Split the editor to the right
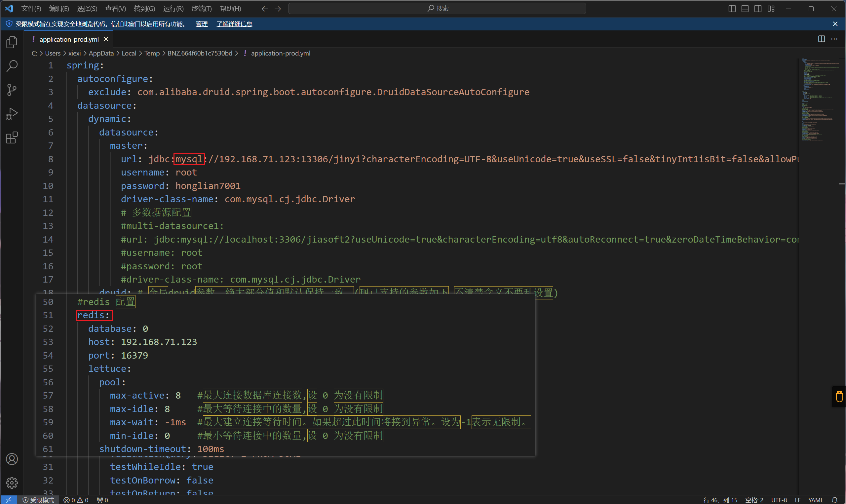The width and height of the screenshot is (846, 504). pyautogui.click(x=821, y=39)
